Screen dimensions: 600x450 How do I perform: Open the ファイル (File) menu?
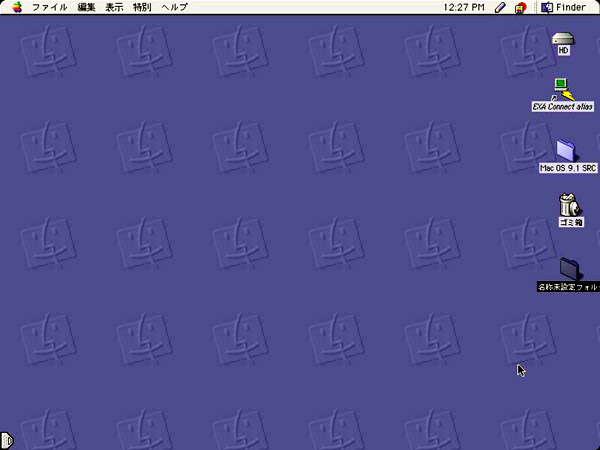tap(50, 7)
